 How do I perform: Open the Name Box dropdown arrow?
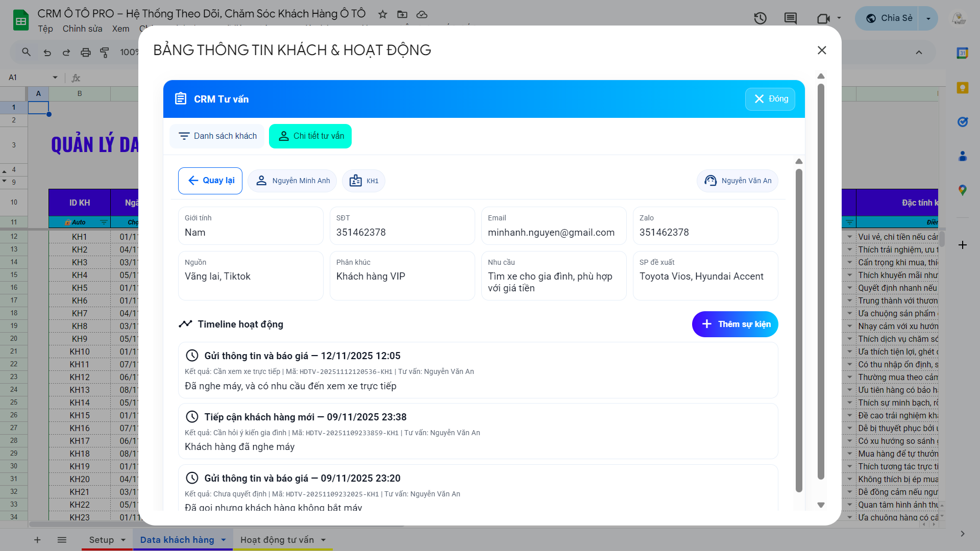55,78
